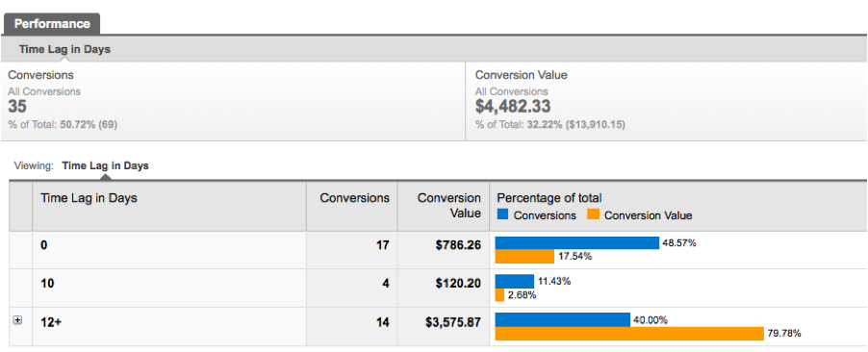Click the 17.54% orange bar
The height and width of the screenshot is (352, 868).
(x=524, y=256)
